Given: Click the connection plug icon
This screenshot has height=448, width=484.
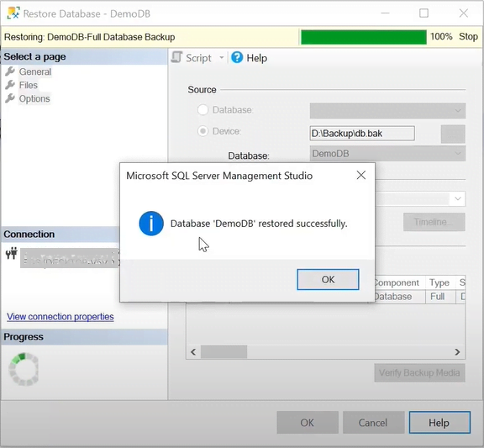Looking at the screenshot, I should (12, 254).
